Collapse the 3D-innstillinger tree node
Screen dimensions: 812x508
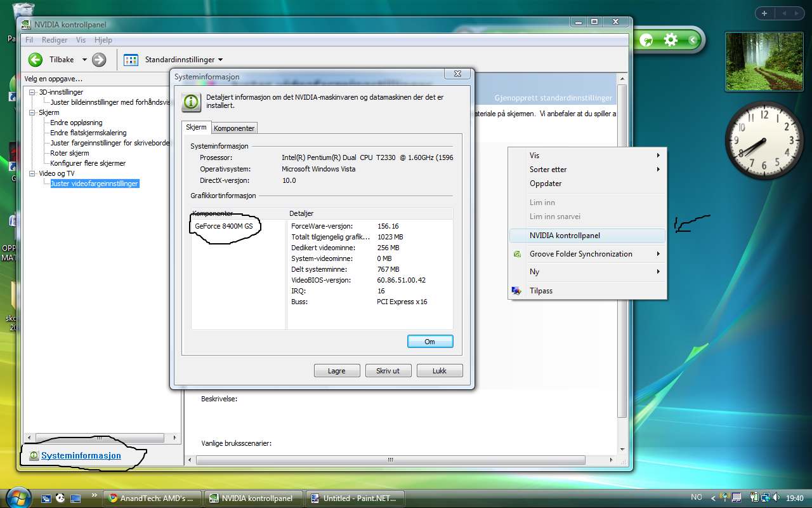point(32,92)
